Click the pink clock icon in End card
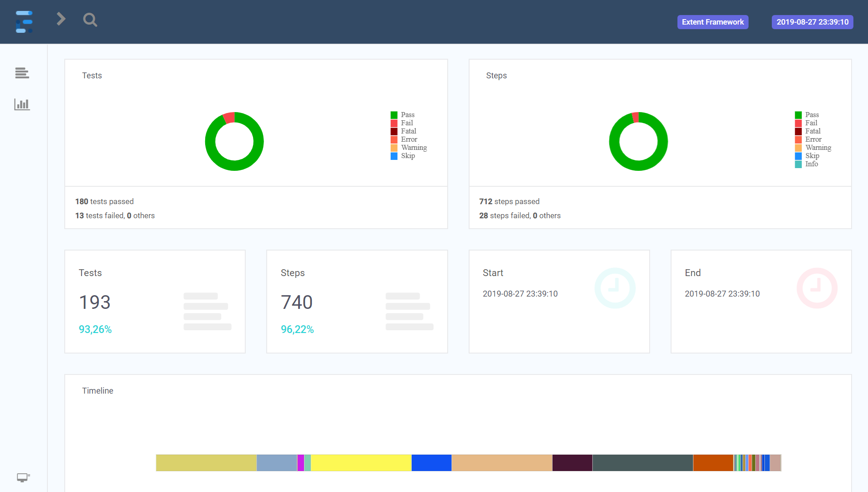This screenshot has height=492, width=868. click(x=816, y=288)
